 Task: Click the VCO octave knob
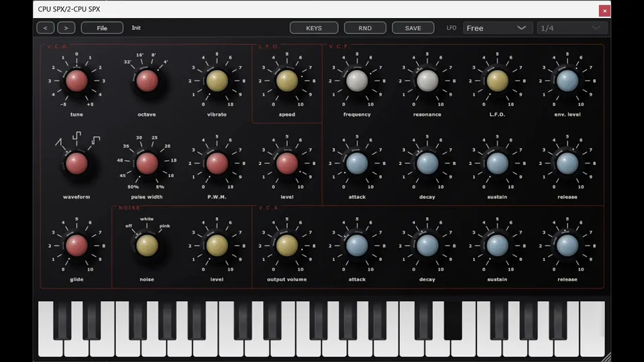point(147,80)
